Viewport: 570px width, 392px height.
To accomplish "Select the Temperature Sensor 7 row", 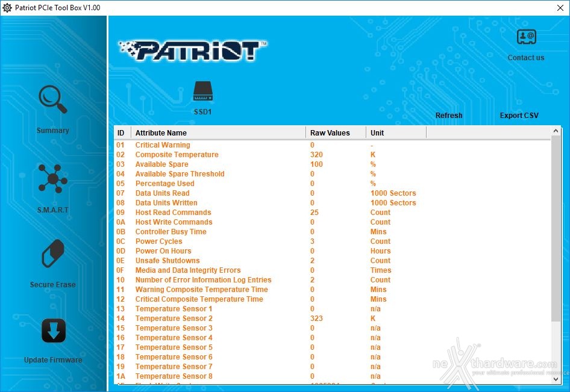I will point(332,366).
